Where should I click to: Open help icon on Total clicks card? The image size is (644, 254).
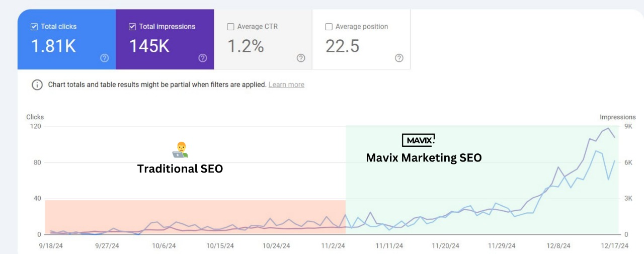[x=105, y=58]
